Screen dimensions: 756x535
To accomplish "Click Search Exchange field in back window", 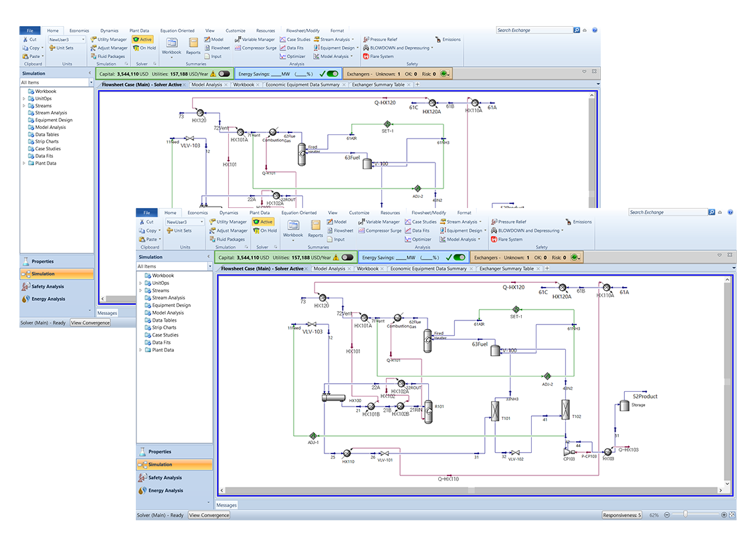I will point(534,30).
